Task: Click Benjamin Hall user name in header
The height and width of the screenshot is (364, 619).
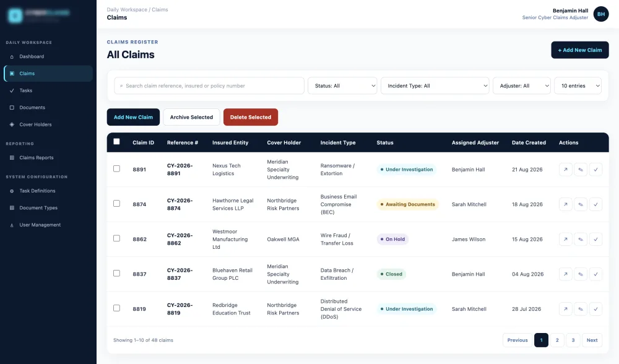Action: (x=570, y=11)
